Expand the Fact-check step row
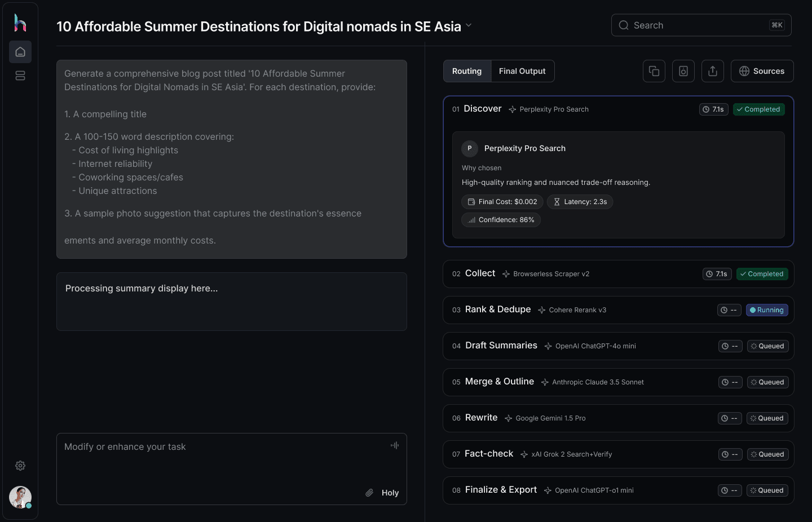 tap(619, 454)
